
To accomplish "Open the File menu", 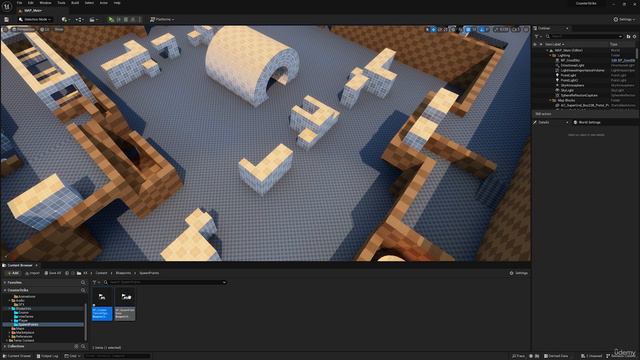I will coord(19,3).
